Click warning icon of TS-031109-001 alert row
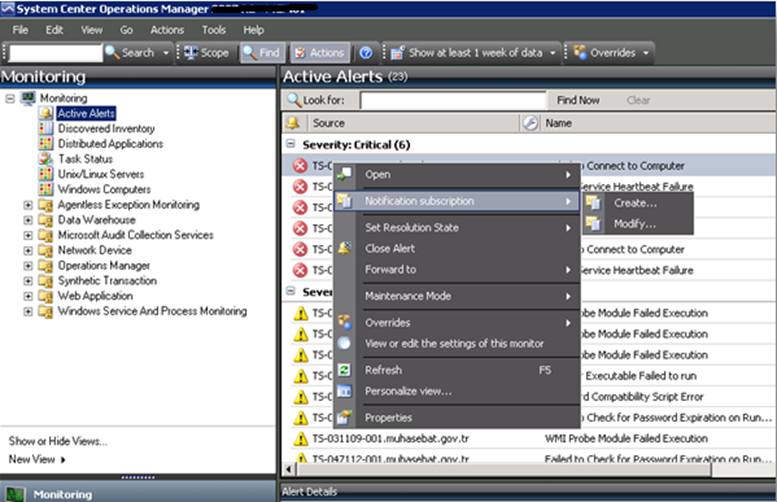Viewport: 777px width, 502px height. pyautogui.click(x=301, y=439)
